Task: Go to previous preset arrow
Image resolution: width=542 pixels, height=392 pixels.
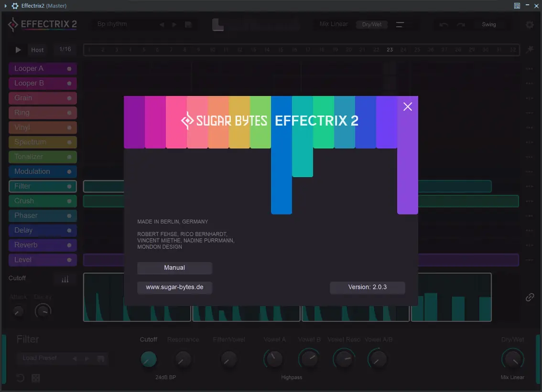Action: coord(162,24)
